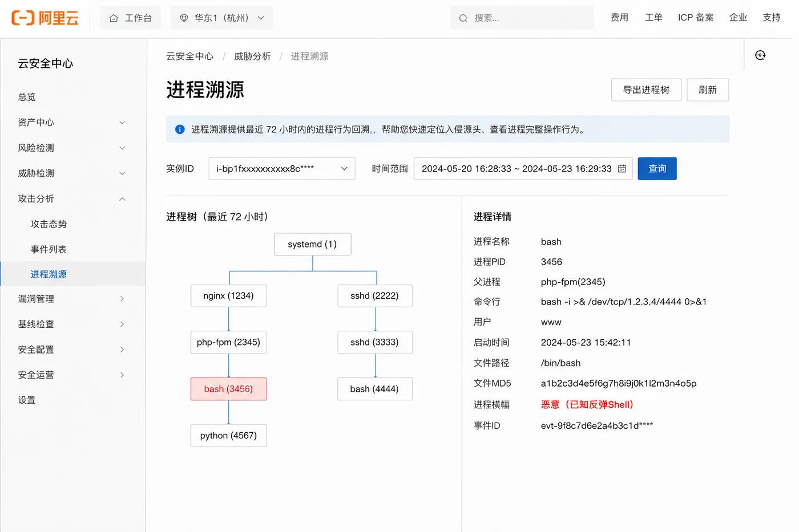Select the nginx (1234) node

pos(228,296)
